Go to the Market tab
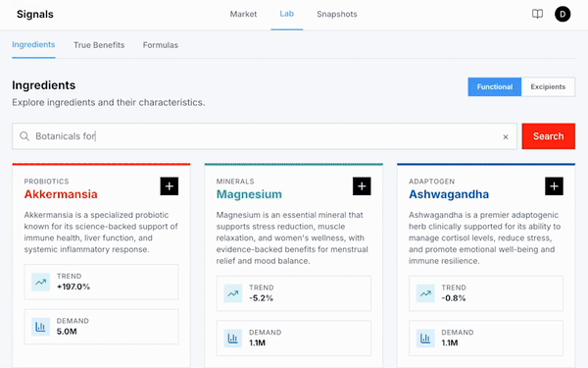 (243, 15)
